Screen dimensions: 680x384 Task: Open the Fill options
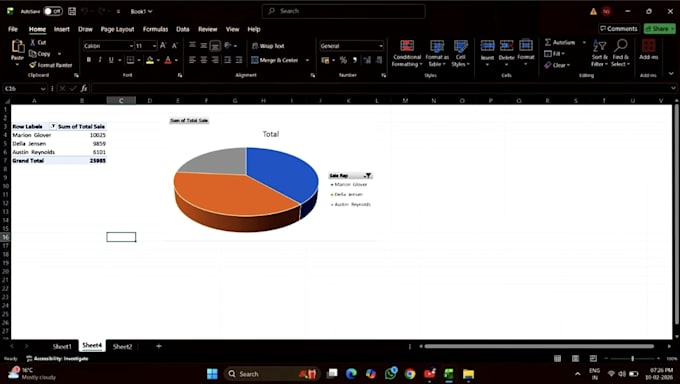(x=554, y=53)
